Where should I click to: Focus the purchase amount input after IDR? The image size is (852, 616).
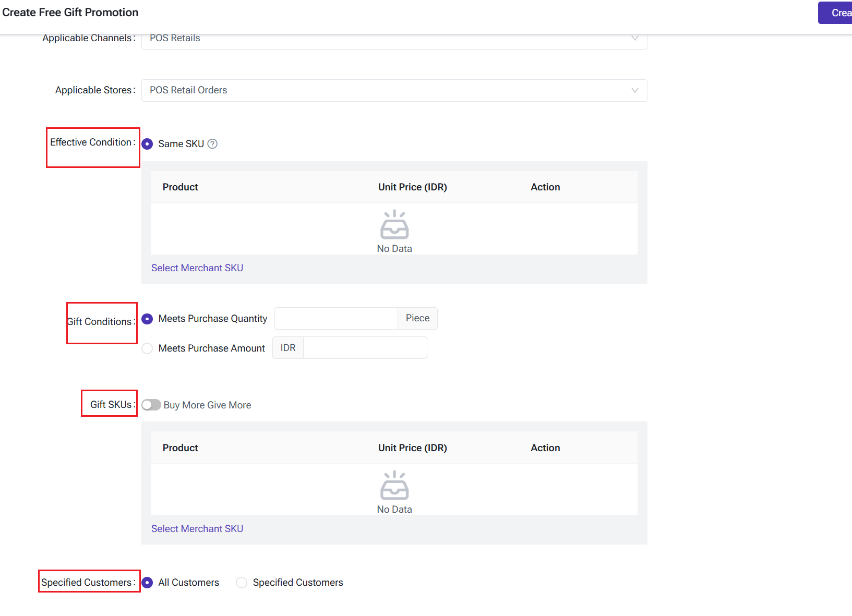(365, 348)
